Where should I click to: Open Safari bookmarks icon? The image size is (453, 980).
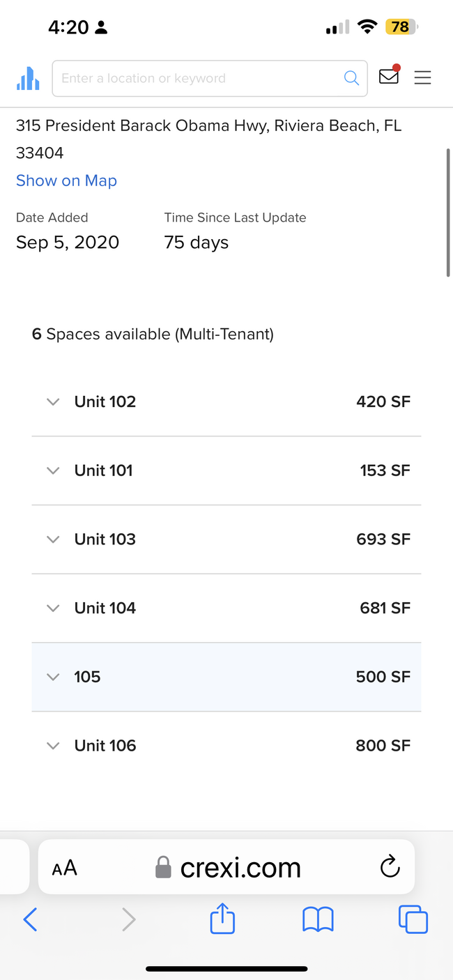(x=318, y=920)
